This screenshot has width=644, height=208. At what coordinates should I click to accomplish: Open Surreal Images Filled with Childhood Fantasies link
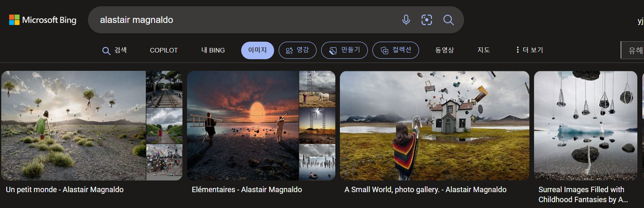[583, 195]
